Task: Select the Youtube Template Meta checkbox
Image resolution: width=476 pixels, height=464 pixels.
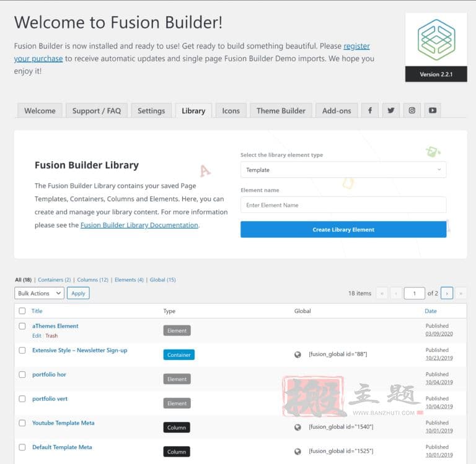Action: pyautogui.click(x=22, y=423)
